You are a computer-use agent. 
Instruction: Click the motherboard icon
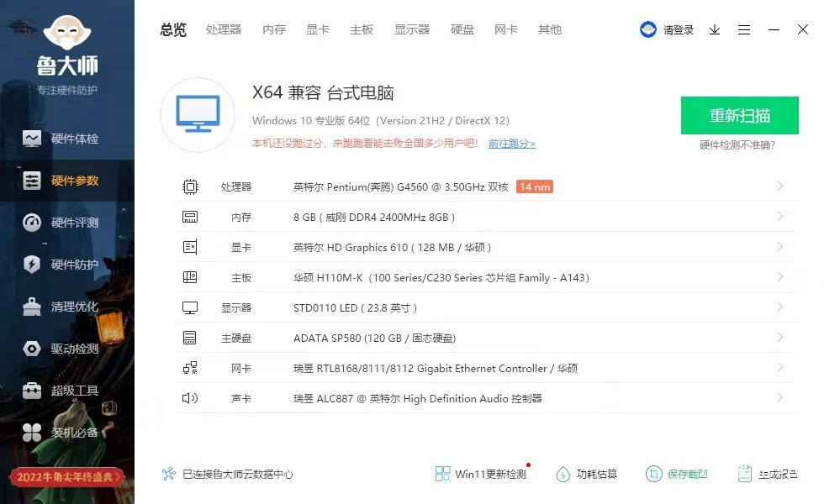[x=190, y=277]
